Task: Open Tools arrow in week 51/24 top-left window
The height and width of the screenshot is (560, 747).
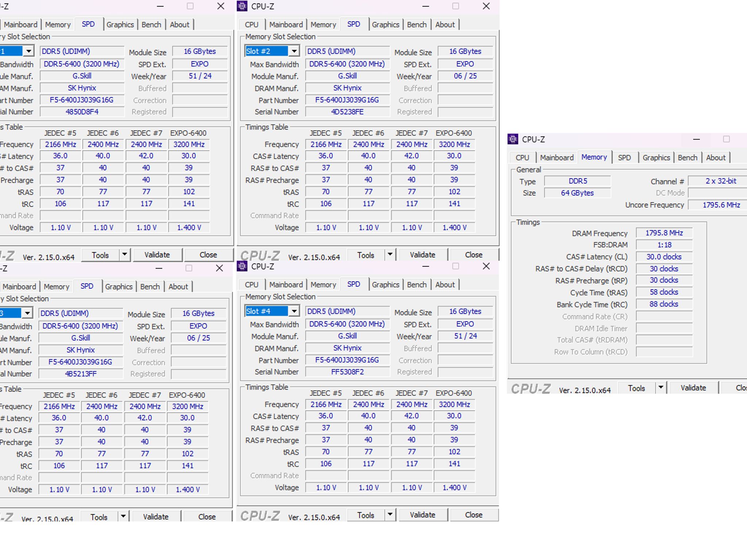Action: pos(124,254)
